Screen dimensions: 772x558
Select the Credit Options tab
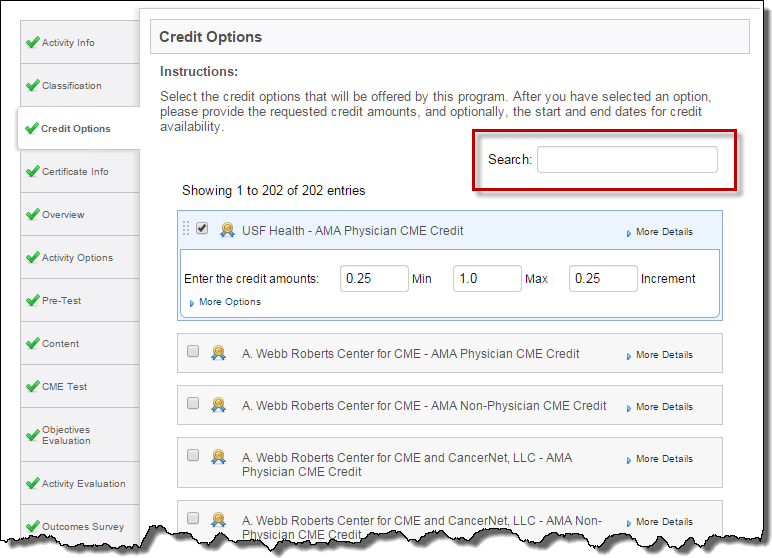coord(79,128)
